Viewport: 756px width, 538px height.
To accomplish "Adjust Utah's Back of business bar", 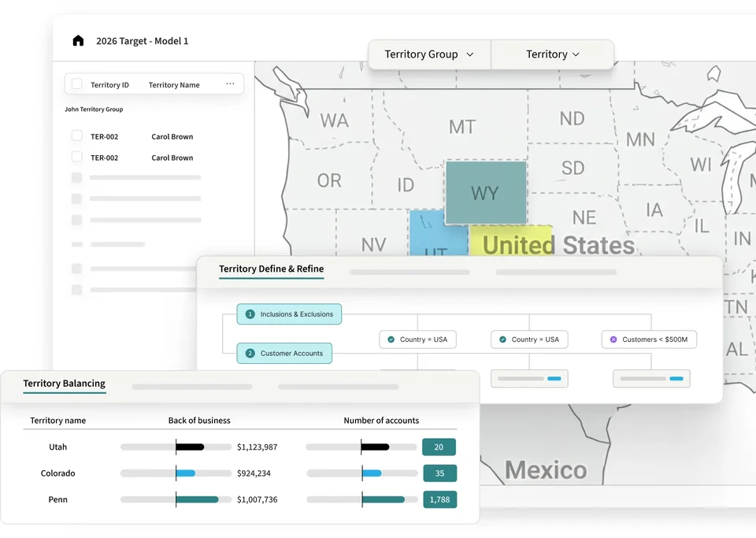I will click(x=176, y=447).
